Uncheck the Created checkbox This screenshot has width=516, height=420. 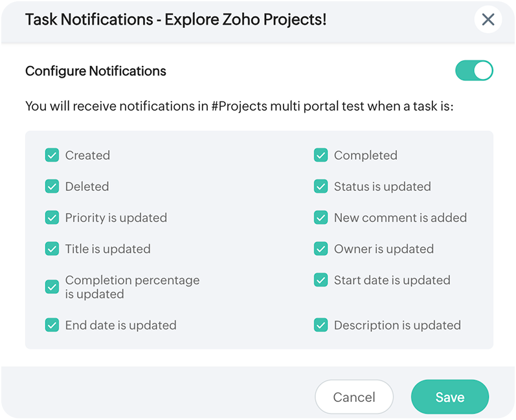[52, 155]
